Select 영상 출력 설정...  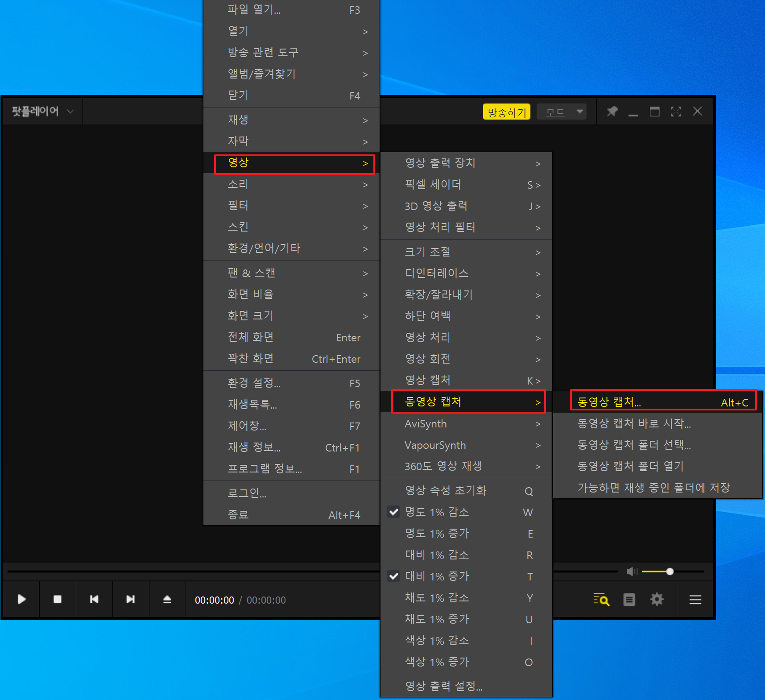[x=466, y=686]
